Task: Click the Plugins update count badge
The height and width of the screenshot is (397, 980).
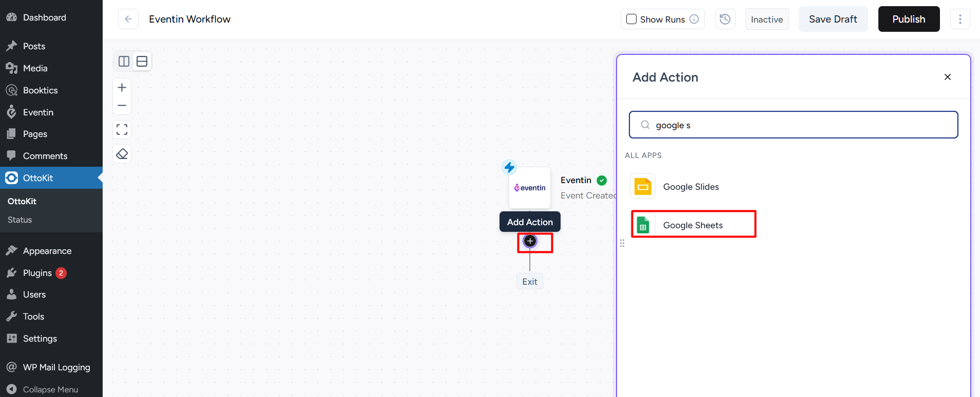Action: [x=61, y=273]
